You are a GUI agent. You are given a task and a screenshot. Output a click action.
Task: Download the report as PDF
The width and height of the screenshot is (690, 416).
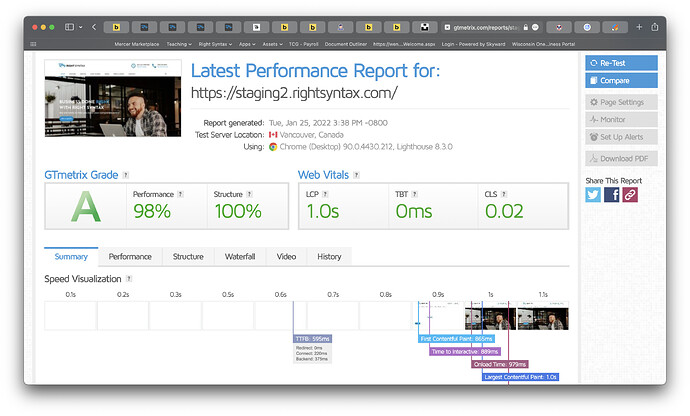[621, 158]
